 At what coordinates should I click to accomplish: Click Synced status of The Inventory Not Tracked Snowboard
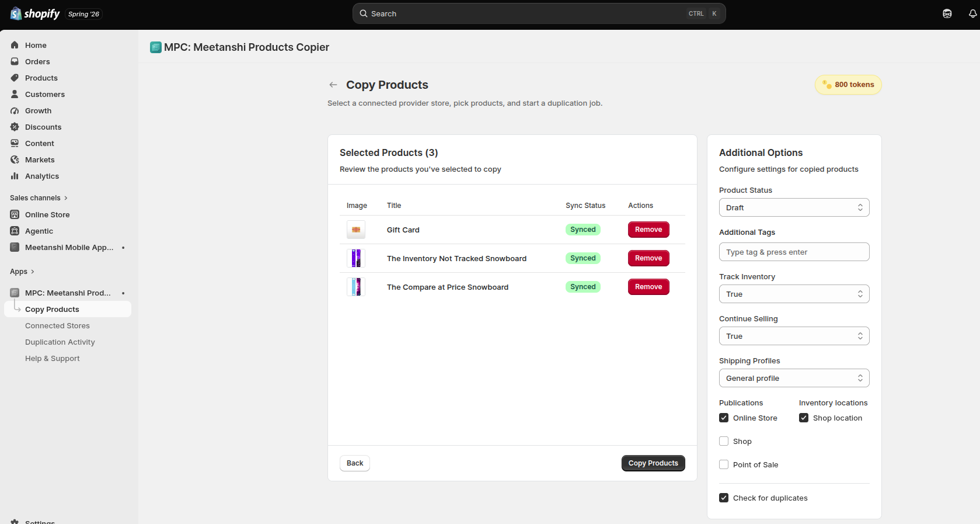tap(583, 258)
